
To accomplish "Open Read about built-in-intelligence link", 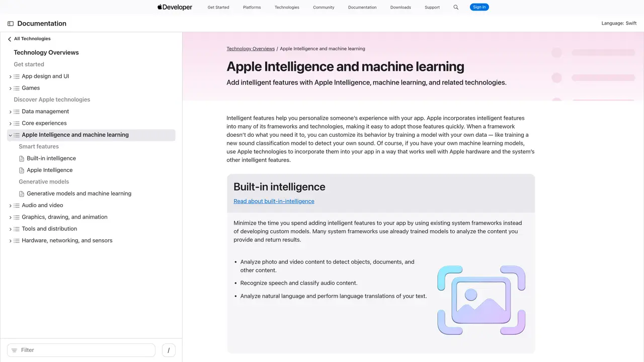I will 274,201.
